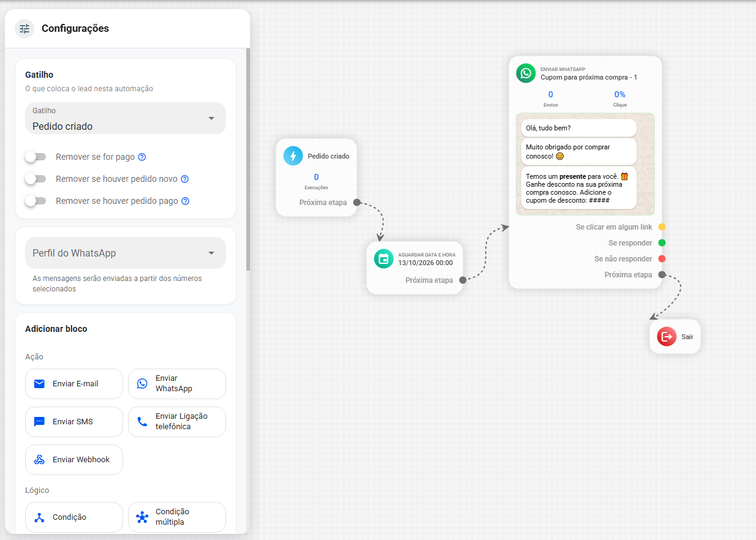Click the Condição múltipla hub icon
Viewport: 756px width, 540px height.
pos(142,517)
